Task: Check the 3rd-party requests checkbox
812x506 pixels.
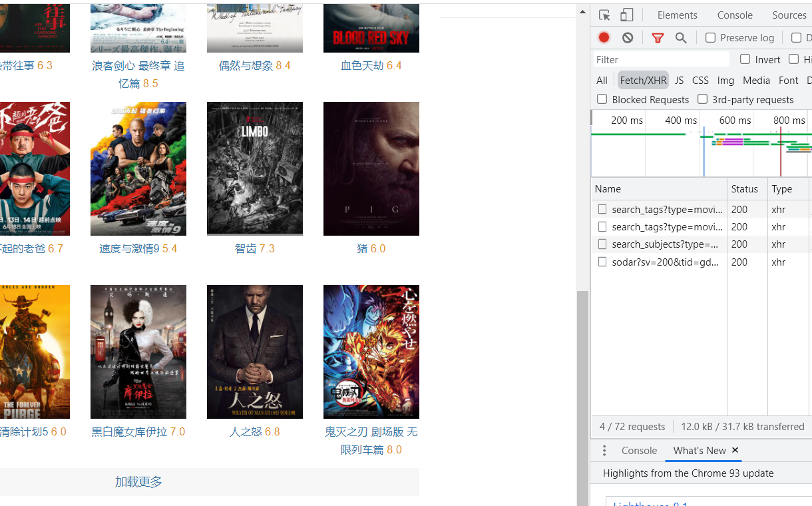Action: 702,99
